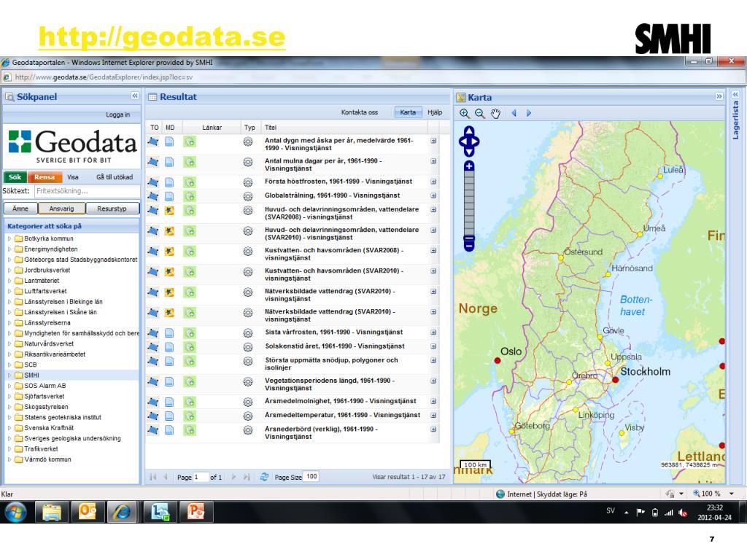Viewport: 747px width, 560px height.
Task: Collapse the Karta panel with double-arrow icon
Action: point(719,96)
